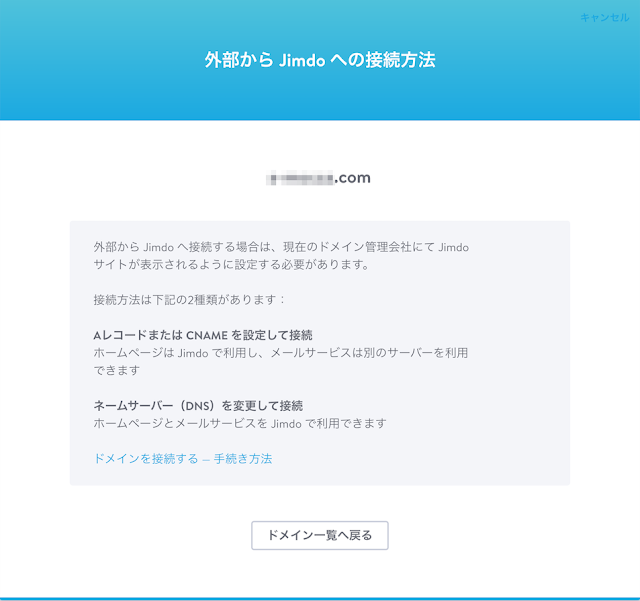
Task: Click text ホームページとメールサービスを Jimdo で利用できます
Action: tap(240, 423)
